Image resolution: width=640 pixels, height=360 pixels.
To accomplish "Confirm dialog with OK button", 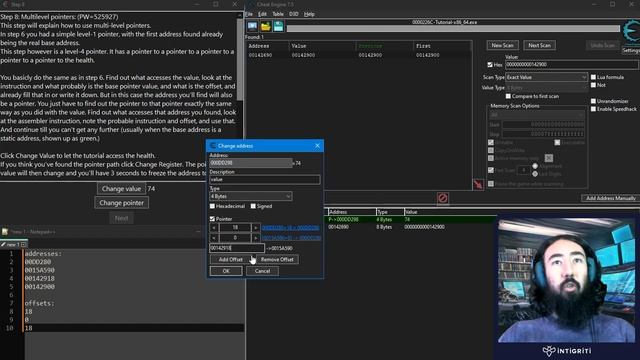I will click(x=226, y=271).
